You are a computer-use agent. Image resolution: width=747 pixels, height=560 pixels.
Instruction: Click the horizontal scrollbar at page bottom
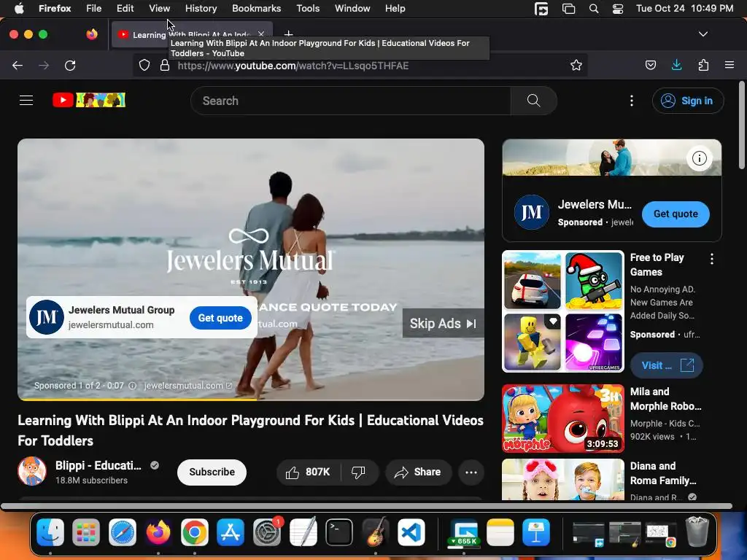tap(366, 506)
